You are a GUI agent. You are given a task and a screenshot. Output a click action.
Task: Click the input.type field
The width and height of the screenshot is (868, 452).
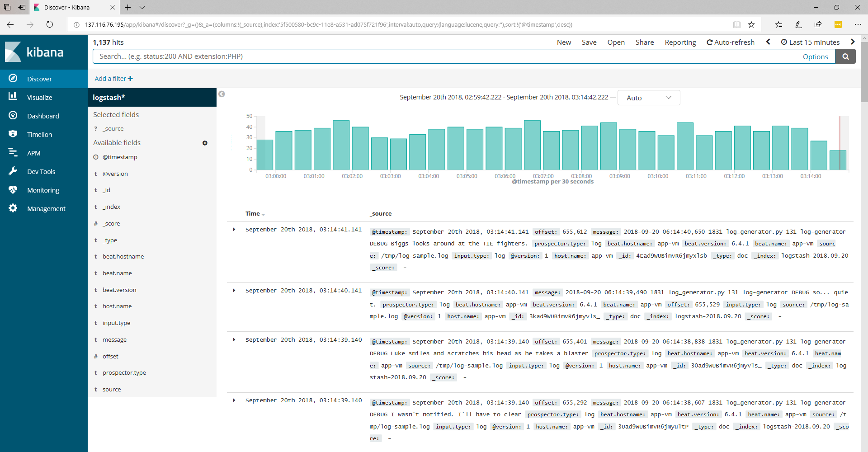[116, 323]
